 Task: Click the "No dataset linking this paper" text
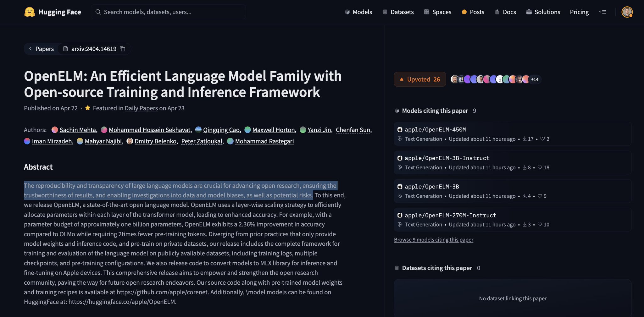[513, 298]
